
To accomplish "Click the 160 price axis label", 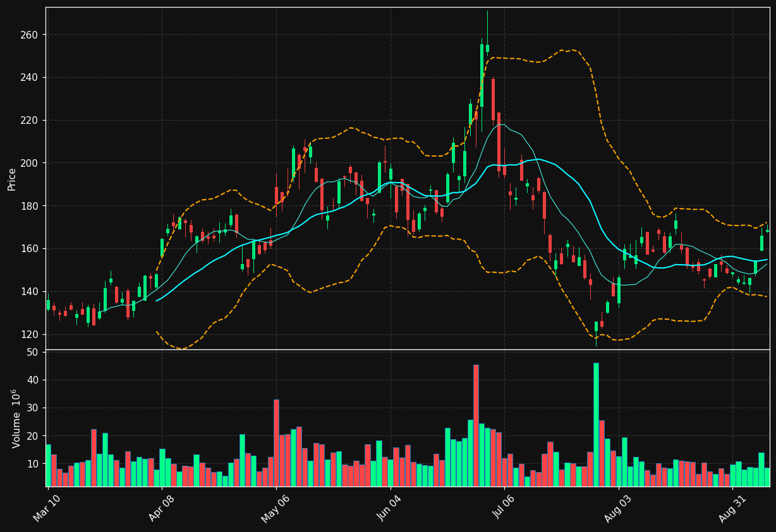I will point(30,249).
